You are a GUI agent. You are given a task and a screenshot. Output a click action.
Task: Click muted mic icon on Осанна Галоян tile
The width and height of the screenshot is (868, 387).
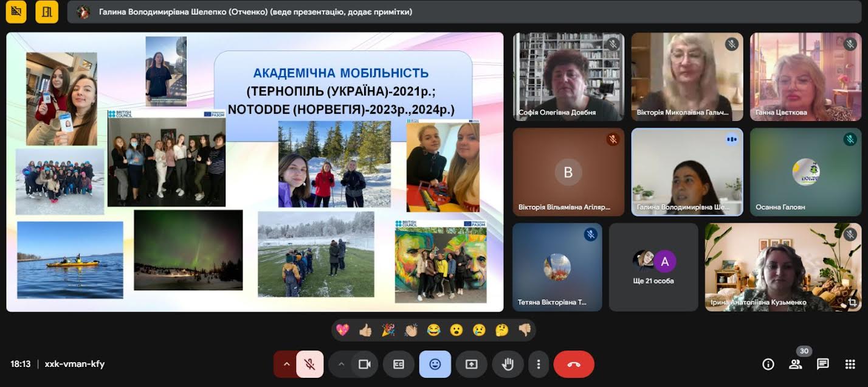point(850,139)
